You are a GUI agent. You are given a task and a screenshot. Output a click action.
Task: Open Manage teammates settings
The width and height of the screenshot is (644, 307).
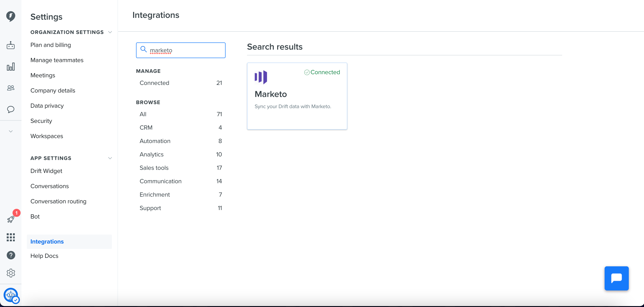point(57,60)
